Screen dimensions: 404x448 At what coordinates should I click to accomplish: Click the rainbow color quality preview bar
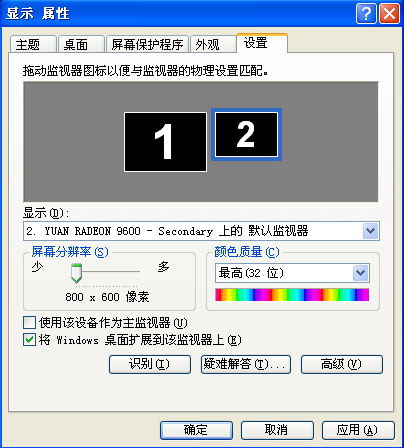click(x=292, y=295)
